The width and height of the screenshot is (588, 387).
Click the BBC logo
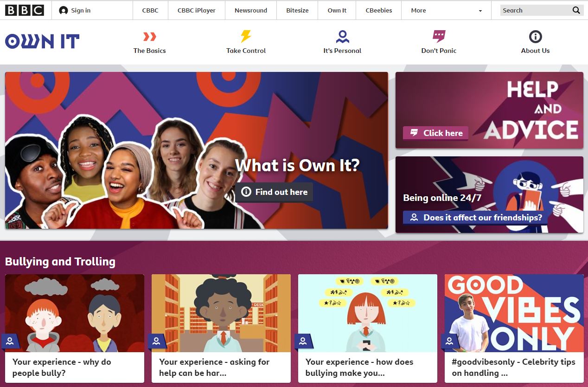coord(25,10)
